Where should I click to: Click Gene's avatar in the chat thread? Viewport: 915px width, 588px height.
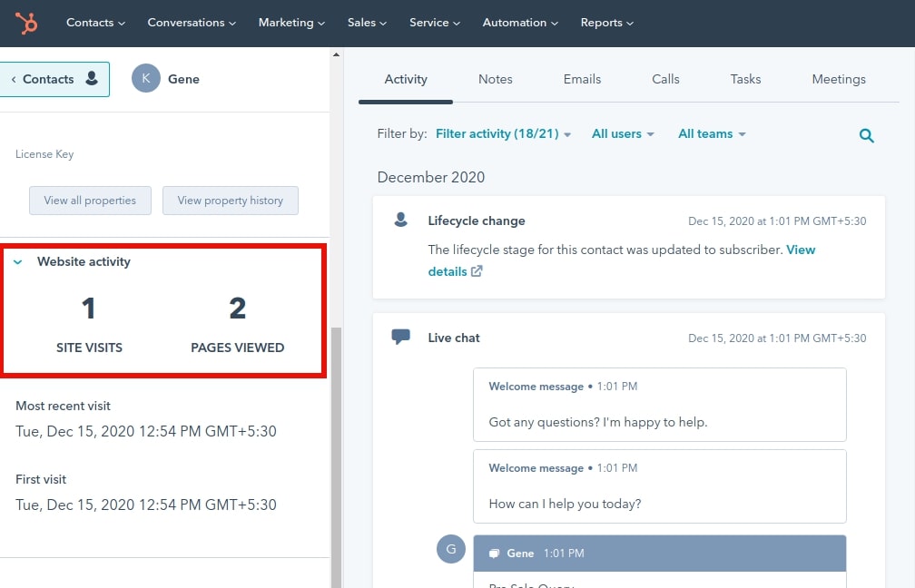(x=451, y=549)
